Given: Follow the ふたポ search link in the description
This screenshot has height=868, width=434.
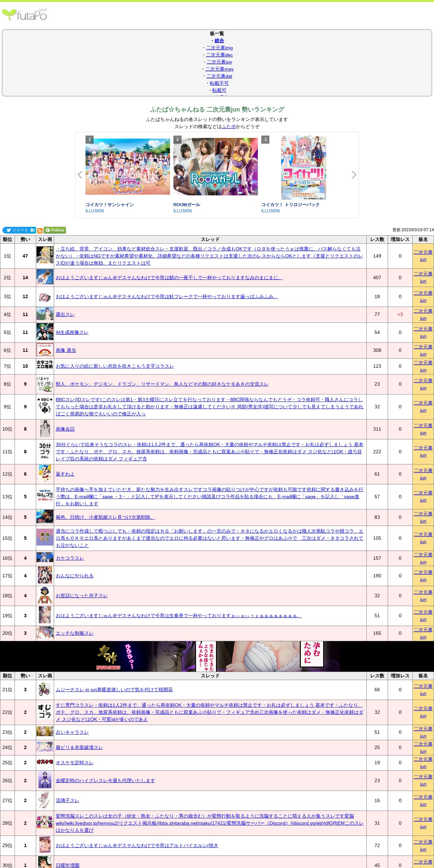Looking at the screenshot, I should coord(229,126).
